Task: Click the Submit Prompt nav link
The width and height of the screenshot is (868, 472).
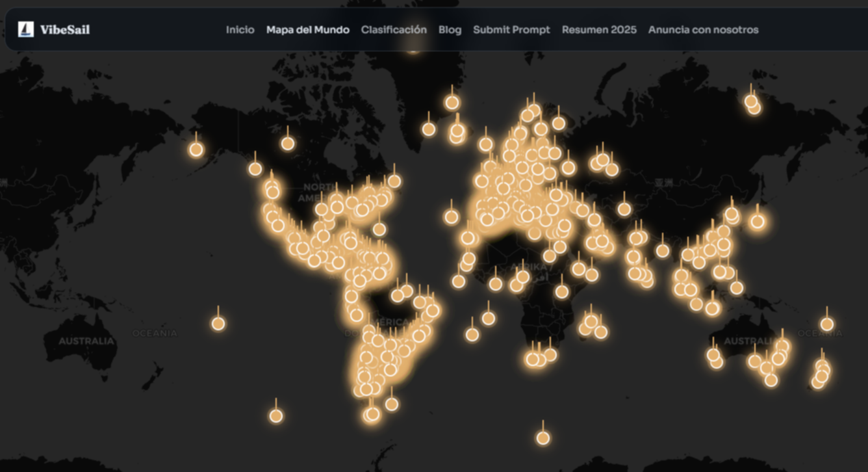Action: point(511,29)
